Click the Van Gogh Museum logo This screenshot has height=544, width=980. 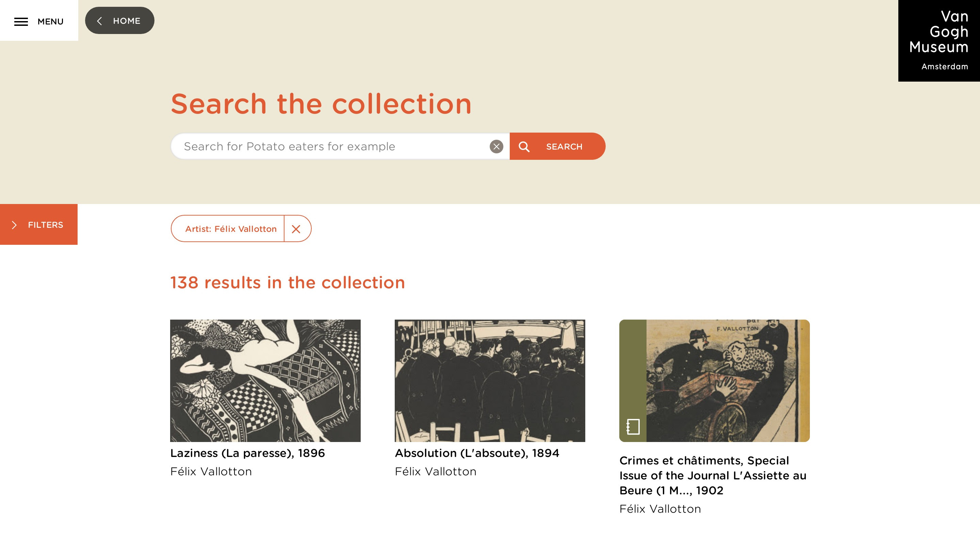click(x=938, y=40)
